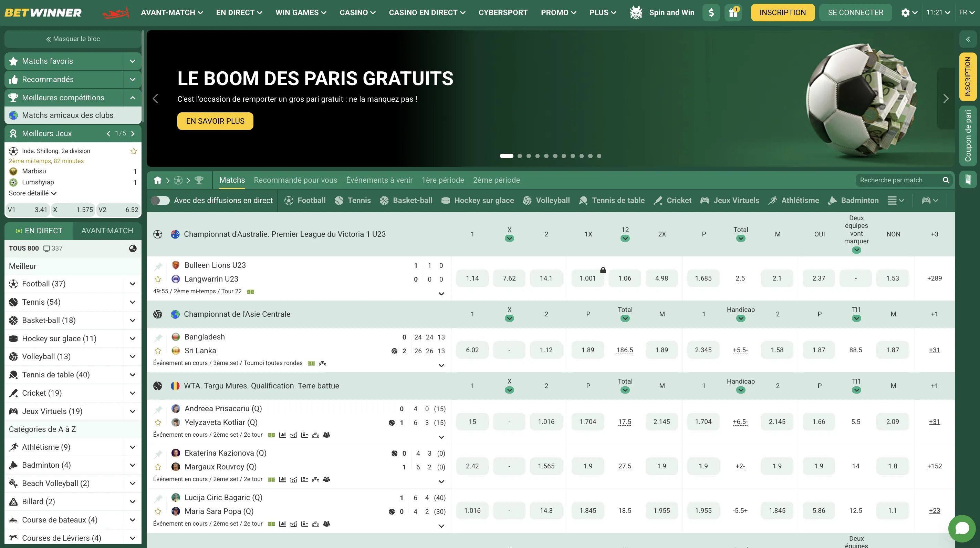Collapse the right coupon panel arrows
The height and width of the screenshot is (548, 980).
[x=968, y=39]
